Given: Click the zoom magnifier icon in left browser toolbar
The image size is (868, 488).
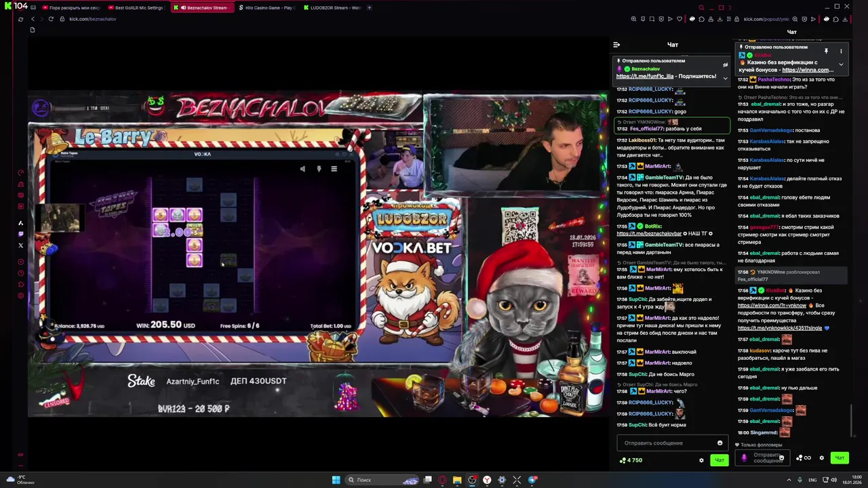Looking at the screenshot, I should (x=633, y=19).
